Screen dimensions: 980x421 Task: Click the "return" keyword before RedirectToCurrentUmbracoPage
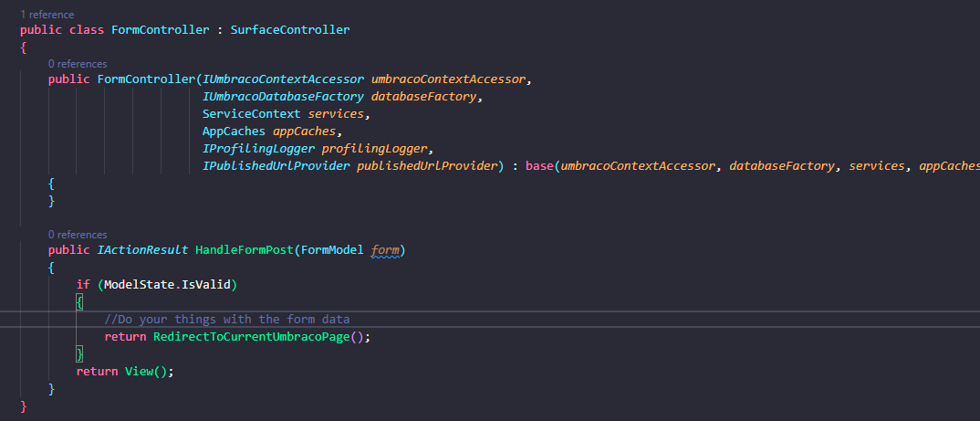pyautogui.click(x=125, y=337)
